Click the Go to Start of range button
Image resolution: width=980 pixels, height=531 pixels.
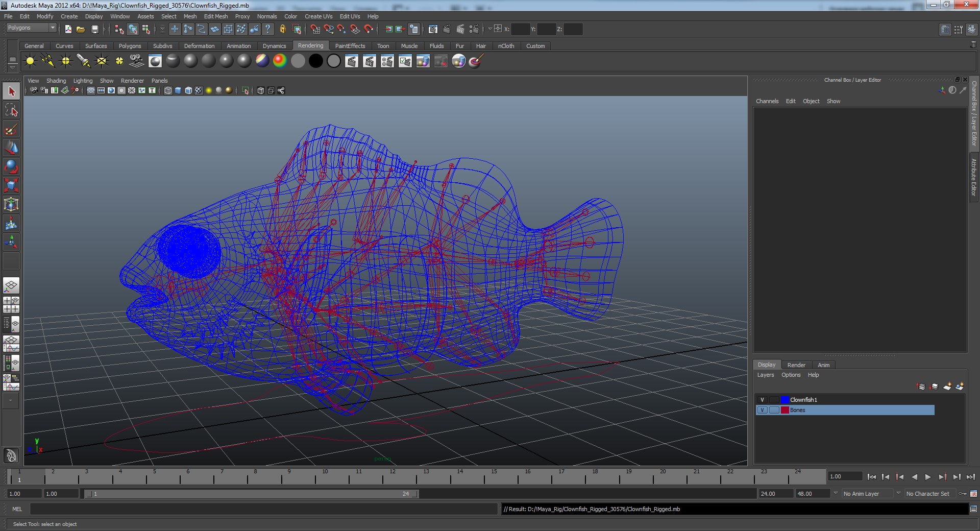click(x=871, y=477)
